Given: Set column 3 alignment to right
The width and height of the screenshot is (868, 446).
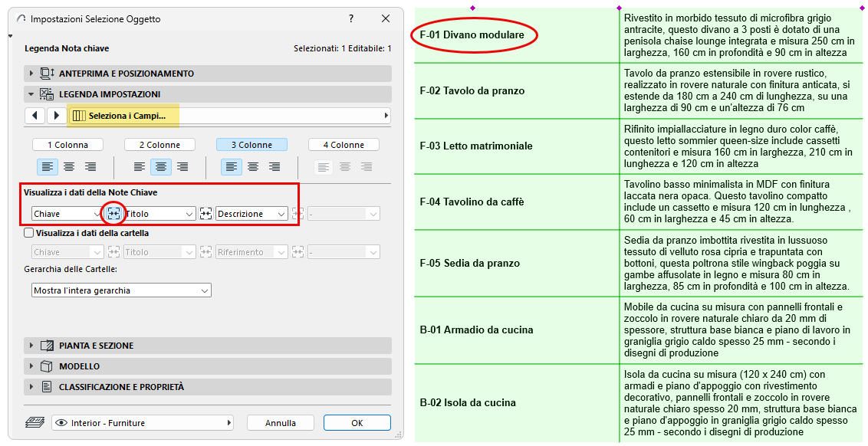Looking at the screenshot, I should click(x=274, y=166).
